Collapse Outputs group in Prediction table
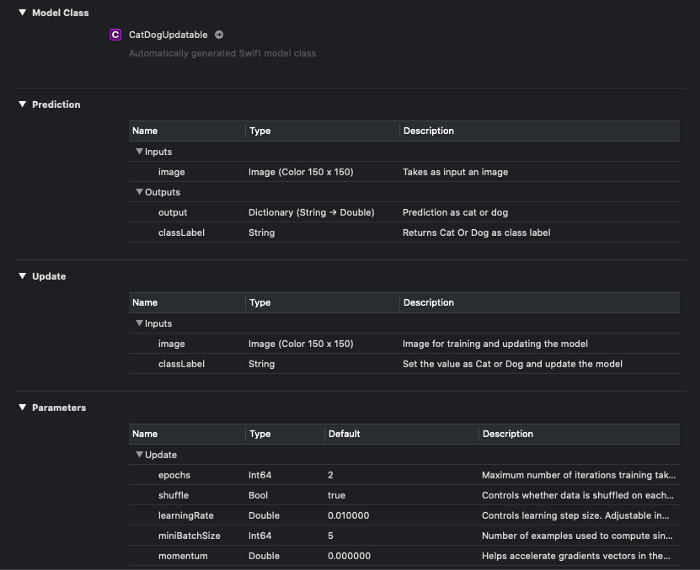The width and height of the screenshot is (700, 570). 139,192
